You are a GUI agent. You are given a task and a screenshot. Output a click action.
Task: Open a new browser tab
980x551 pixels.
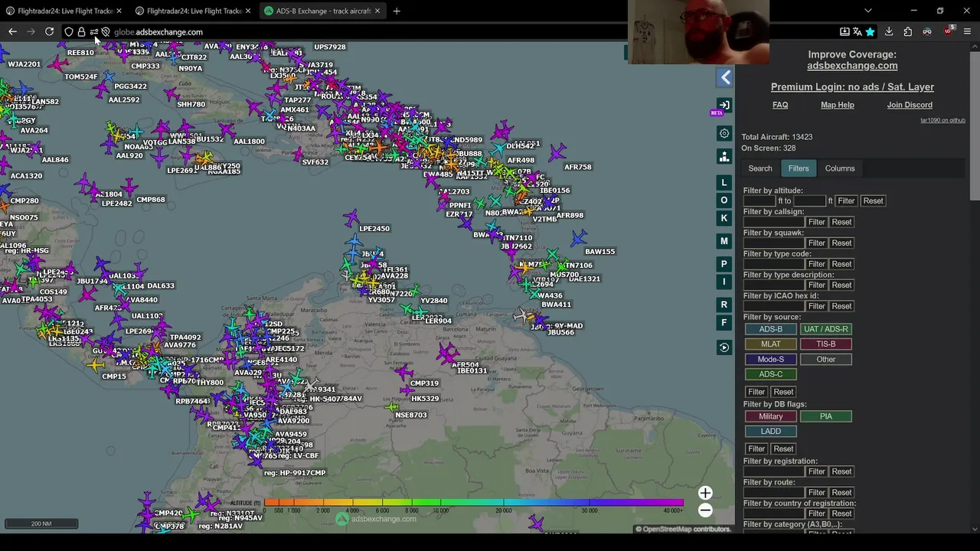pos(397,11)
